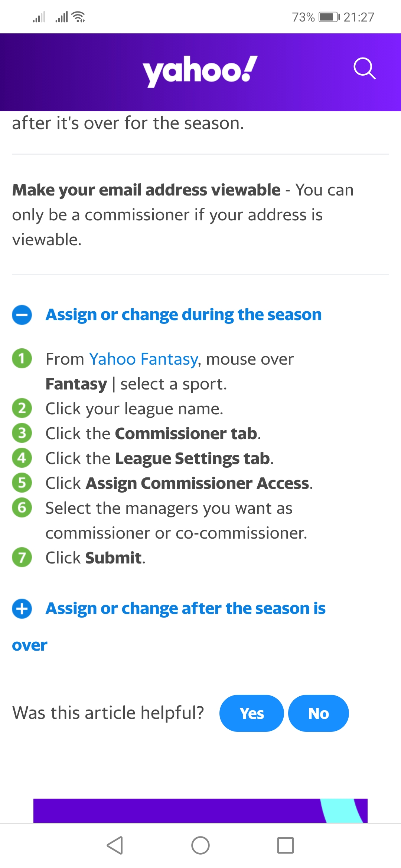The image size is (401, 868).
Task: Tap step 7 circle next to Submit
Action: pos(22,558)
